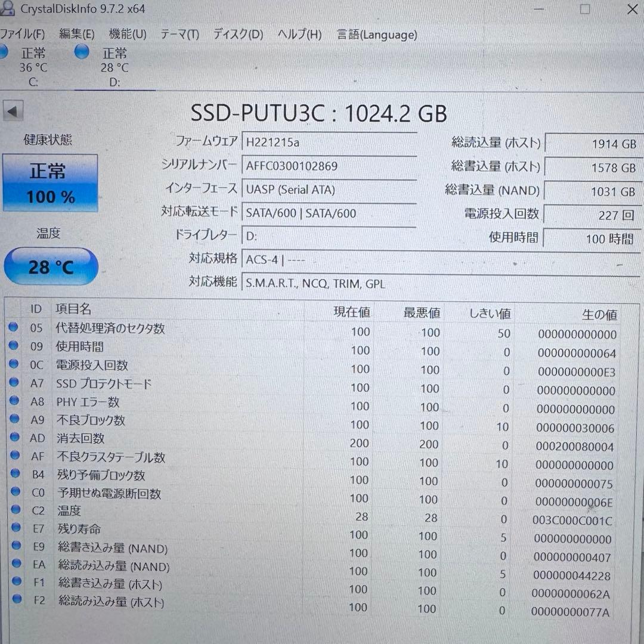Open the 言語(Language) menu

click(376, 35)
